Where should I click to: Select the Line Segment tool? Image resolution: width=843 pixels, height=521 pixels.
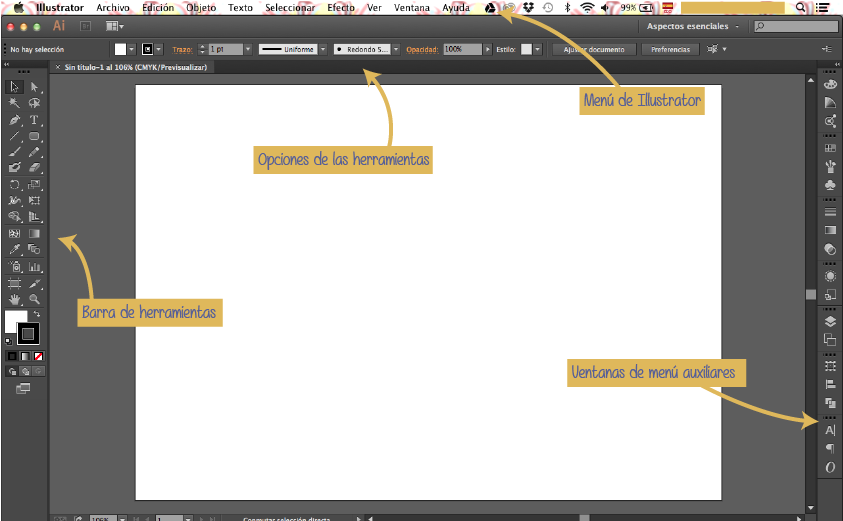pos(15,136)
